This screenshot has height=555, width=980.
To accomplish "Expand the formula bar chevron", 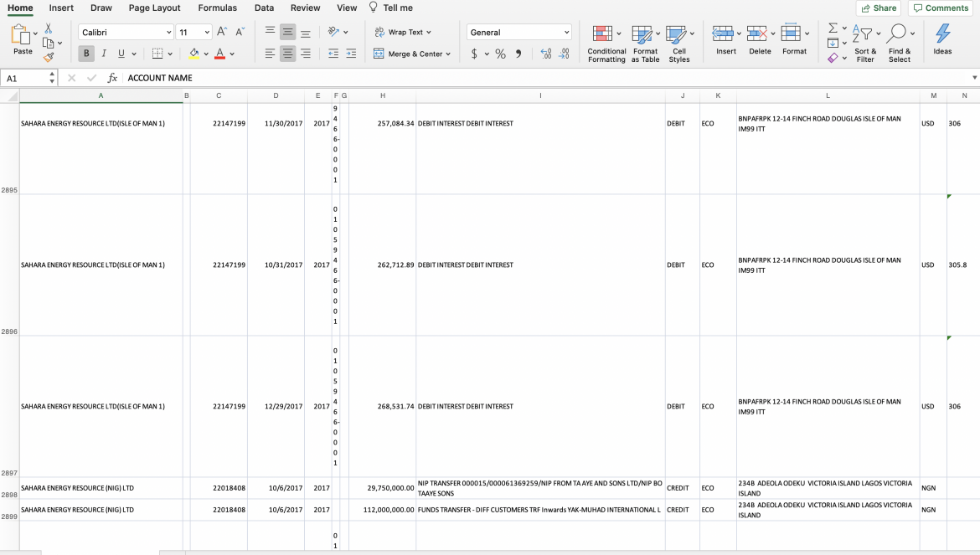I will click(x=974, y=77).
